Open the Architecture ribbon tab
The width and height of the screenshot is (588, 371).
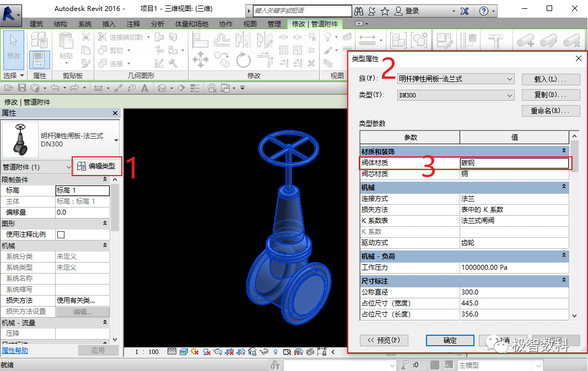pyautogui.click(x=36, y=24)
